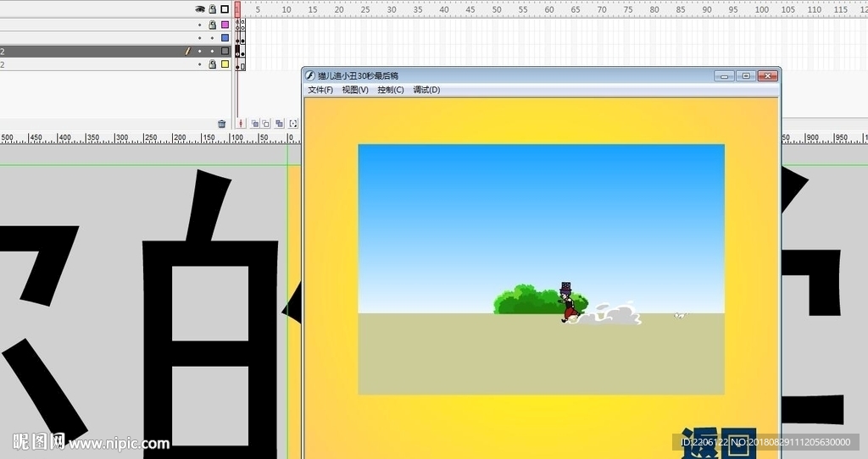Image resolution: width=868 pixels, height=459 pixels.
Task: Hide the layer with the yellow swatch
Action: 200,64
